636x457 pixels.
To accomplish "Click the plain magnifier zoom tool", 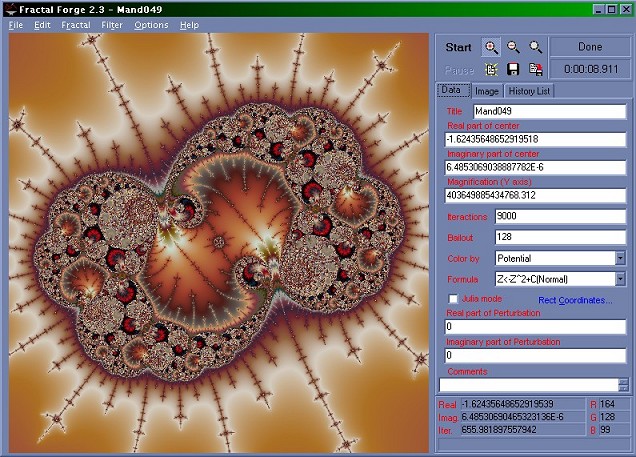I will (535, 47).
